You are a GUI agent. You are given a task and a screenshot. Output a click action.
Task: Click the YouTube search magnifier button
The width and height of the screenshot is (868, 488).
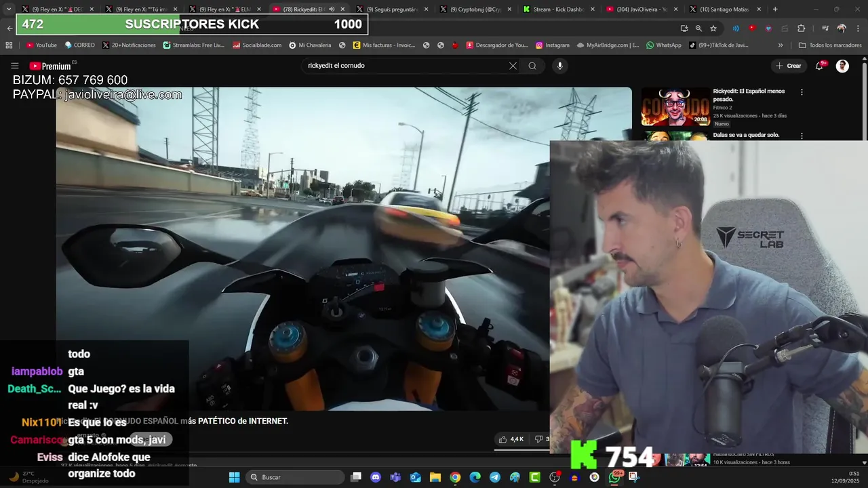[x=532, y=66]
